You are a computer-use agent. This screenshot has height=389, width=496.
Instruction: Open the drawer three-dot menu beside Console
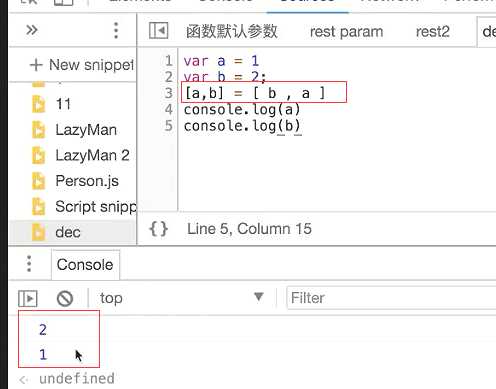[x=29, y=264]
